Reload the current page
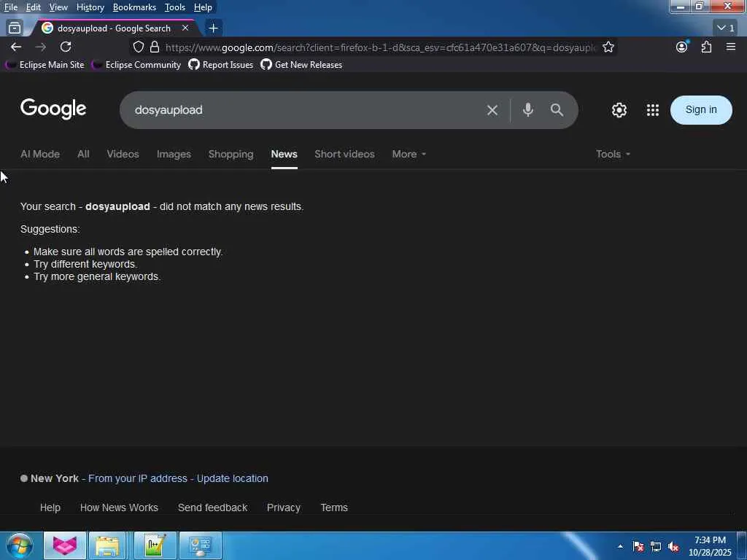747x560 pixels. [x=66, y=47]
